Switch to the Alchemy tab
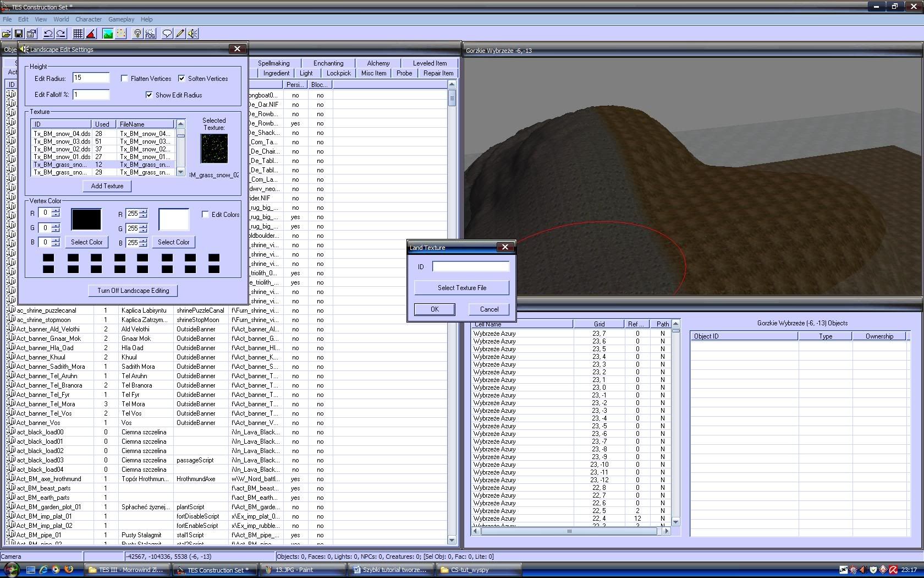Image resolution: width=924 pixels, height=578 pixels. point(378,63)
